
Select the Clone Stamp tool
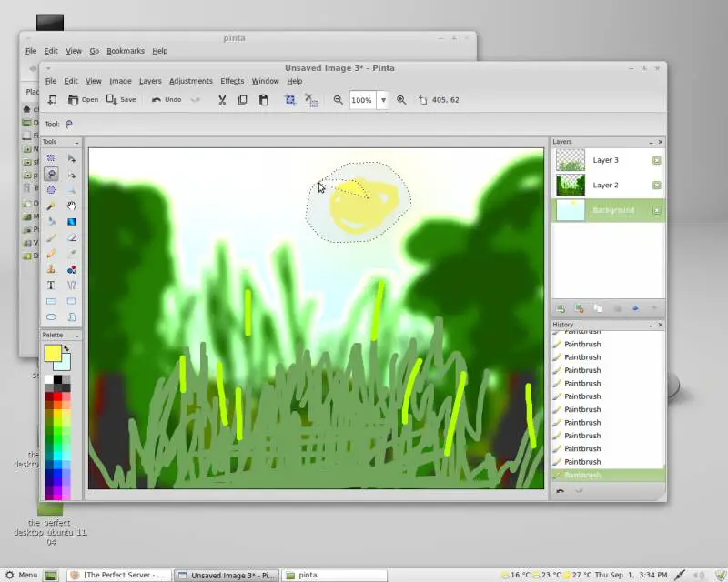point(51,269)
